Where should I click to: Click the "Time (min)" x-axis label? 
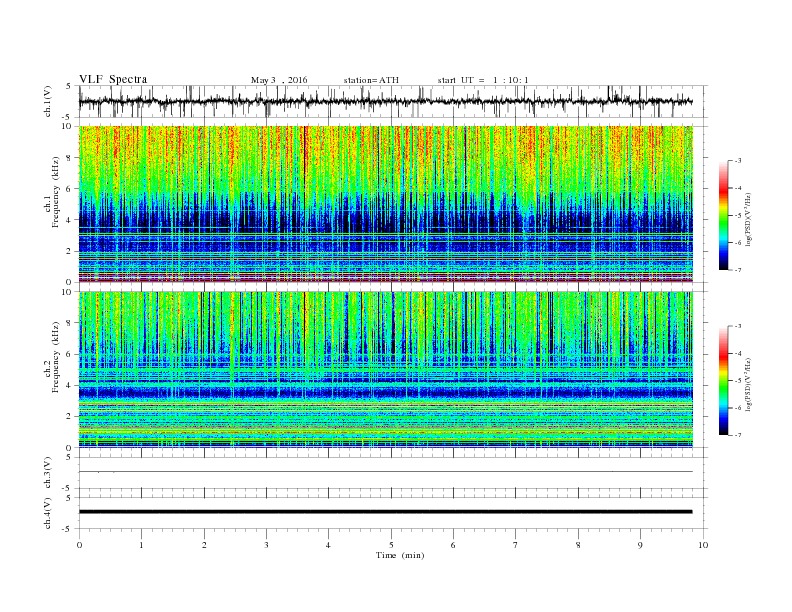[400, 555]
